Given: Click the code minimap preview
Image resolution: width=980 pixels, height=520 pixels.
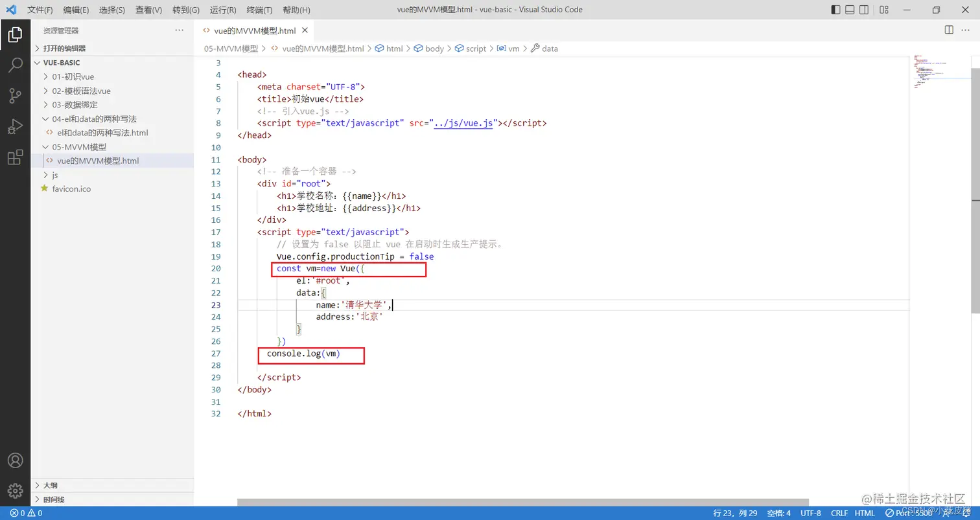Looking at the screenshot, I should (x=931, y=71).
